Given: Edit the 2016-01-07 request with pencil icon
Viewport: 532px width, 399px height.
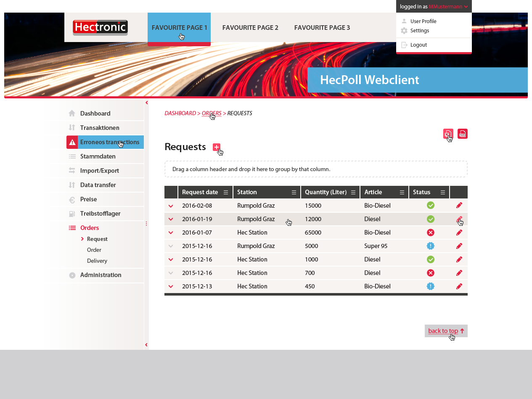Looking at the screenshot, I should tap(459, 233).
